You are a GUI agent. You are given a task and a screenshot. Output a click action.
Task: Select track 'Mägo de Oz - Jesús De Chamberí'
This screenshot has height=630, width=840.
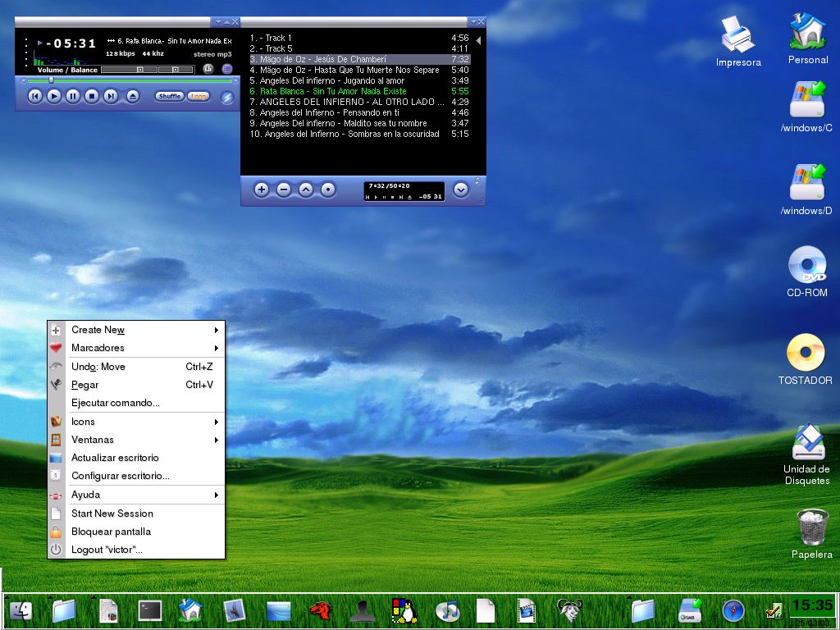coord(359,59)
